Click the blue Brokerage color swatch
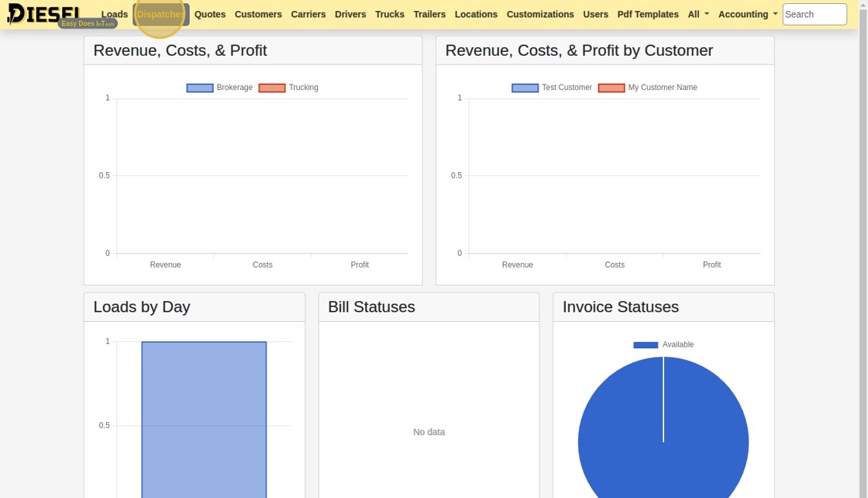 pos(200,88)
